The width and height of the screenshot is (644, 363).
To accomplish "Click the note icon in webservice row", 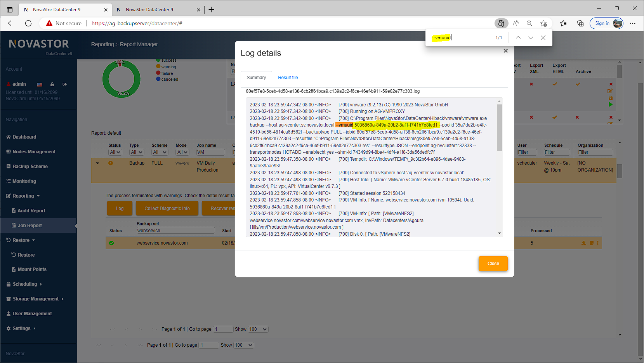I will pyautogui.click(x=591, y=243).
